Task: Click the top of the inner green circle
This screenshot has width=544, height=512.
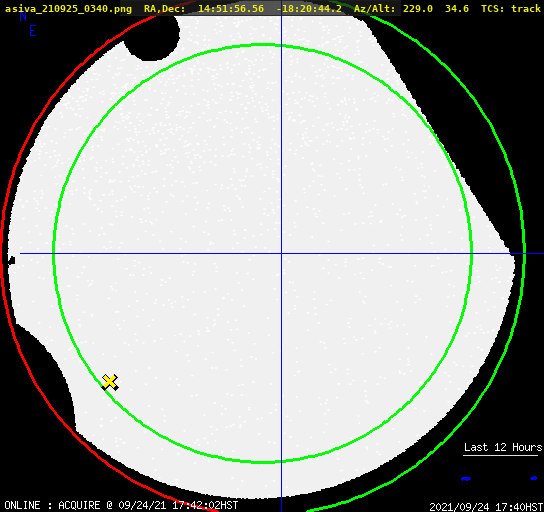Action: coord(262,45)
